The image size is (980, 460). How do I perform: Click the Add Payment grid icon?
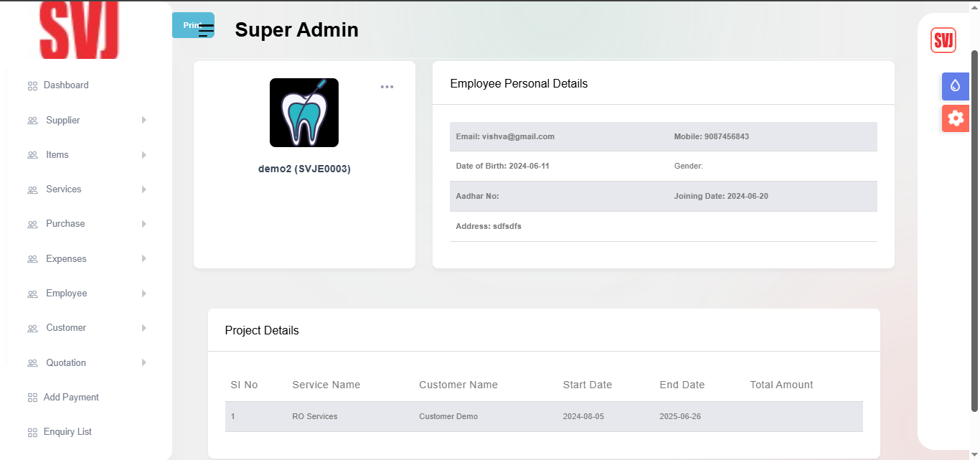tap(32, 398)
